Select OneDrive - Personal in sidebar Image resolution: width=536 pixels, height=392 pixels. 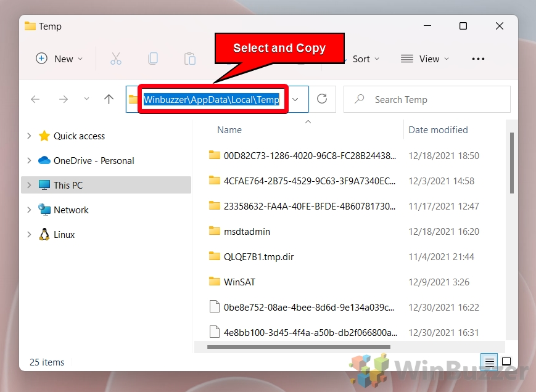pyautogui.click(x=94, y=160)
